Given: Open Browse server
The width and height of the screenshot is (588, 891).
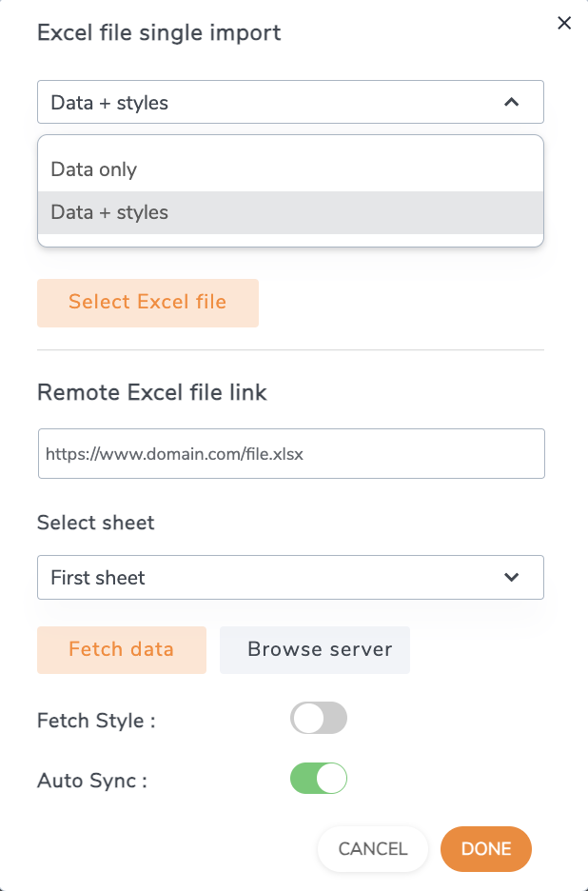Looking at the screenshot, I should pos(315,650).
